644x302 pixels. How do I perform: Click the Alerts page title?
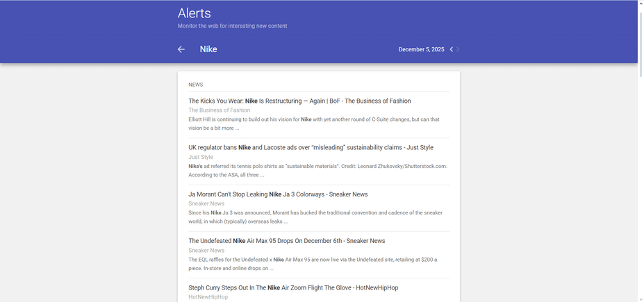(x=195, y=13)
